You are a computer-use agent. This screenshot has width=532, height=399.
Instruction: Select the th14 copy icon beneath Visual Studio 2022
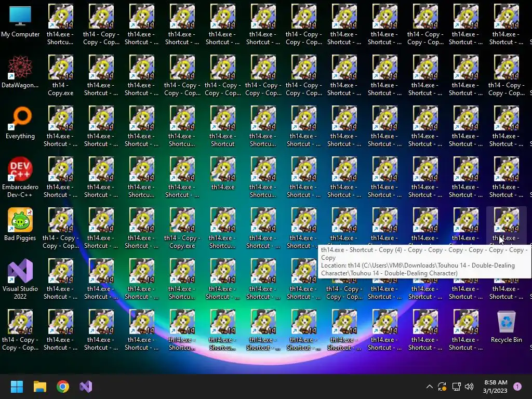20,330
